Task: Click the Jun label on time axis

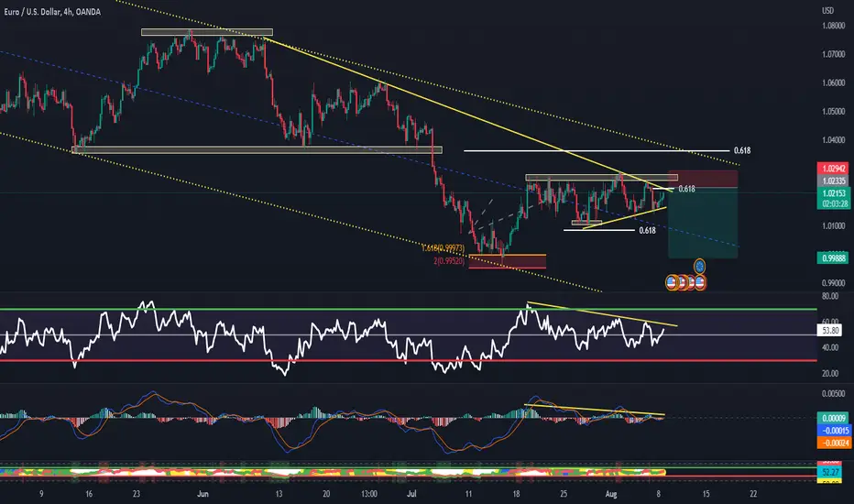Action: [x=203, y=494]
